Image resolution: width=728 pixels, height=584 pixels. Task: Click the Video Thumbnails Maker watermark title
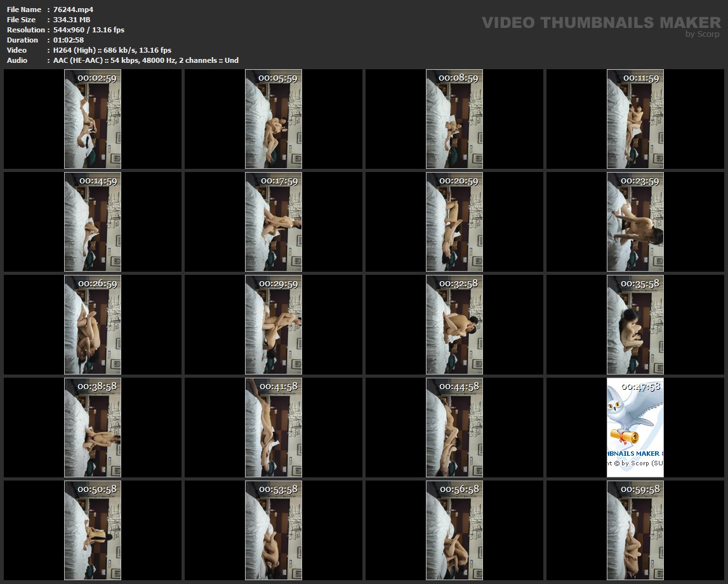(x=600, y=22)
